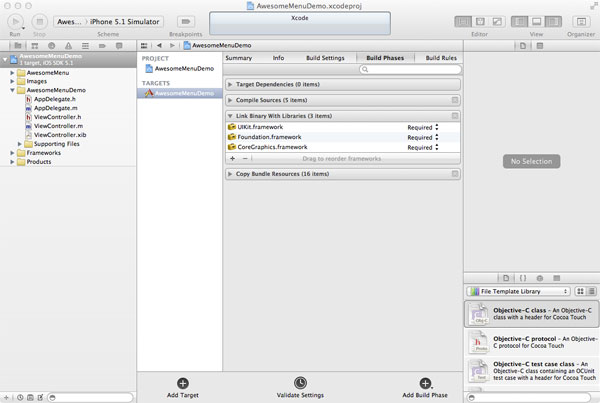Toggle the Breakpoints button
Viewport: 600px width, 403px height.
click(186, 21)
